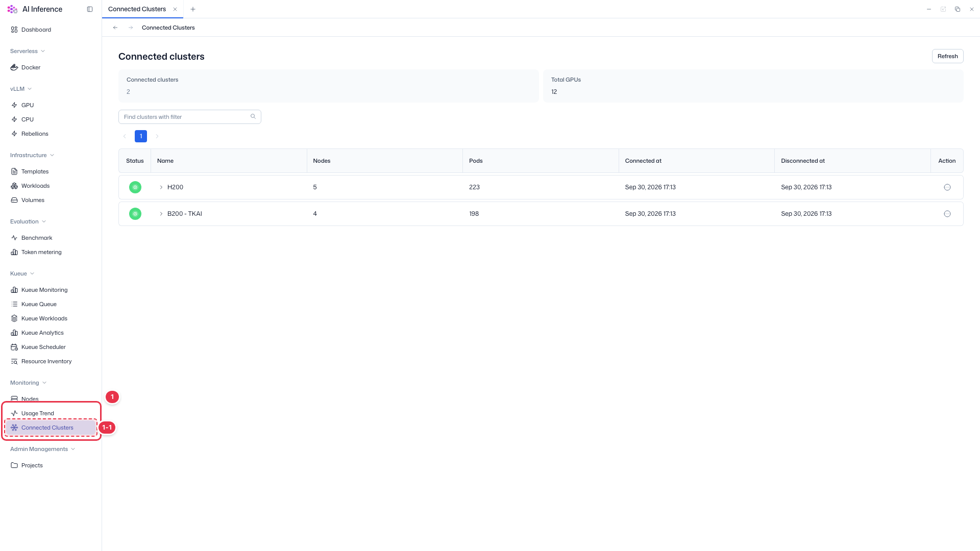The image size is (980, 551).
Task: Select Connected Clusters in sidebar
Action: [x=51, y=428]
